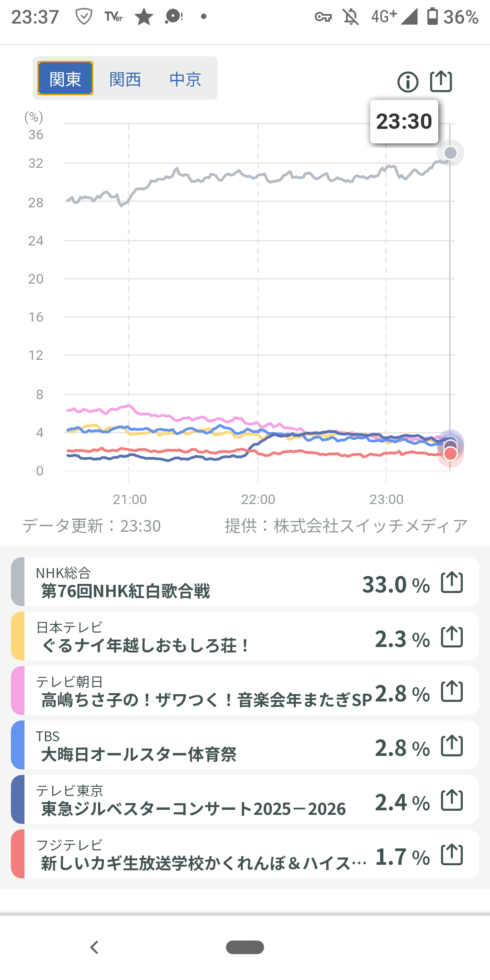Image resolution: width=490 pixels, height=980 pixels.
Task: Switch to the 関西 region tab
Action: [x=125, y=79]
